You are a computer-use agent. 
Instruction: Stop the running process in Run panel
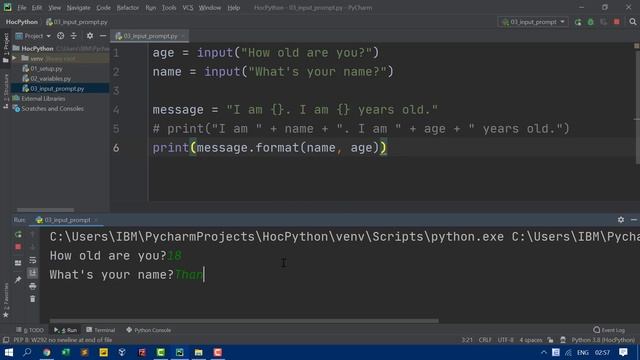[x=18, y=247]
